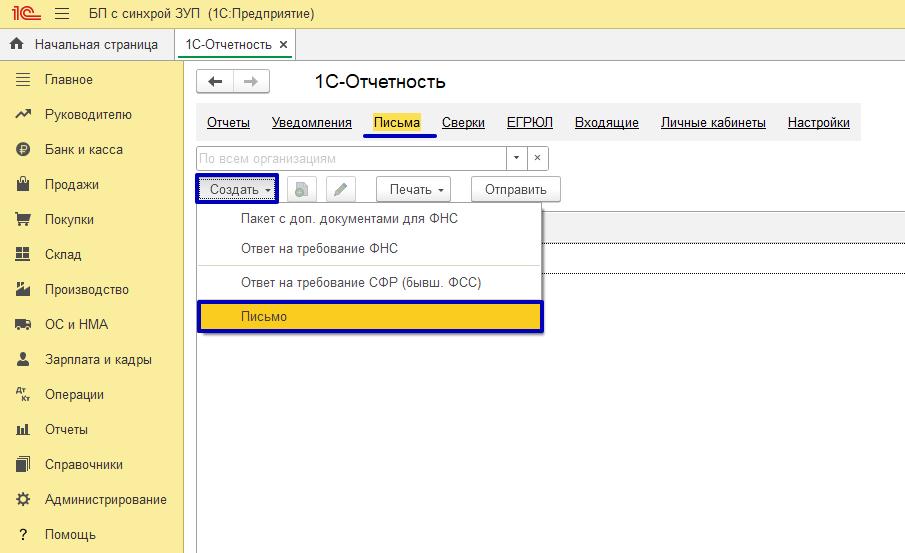The width and height of the screenshot is (905, 553).
Task: Clear organization filter with the x button
Action: (538, 158)
